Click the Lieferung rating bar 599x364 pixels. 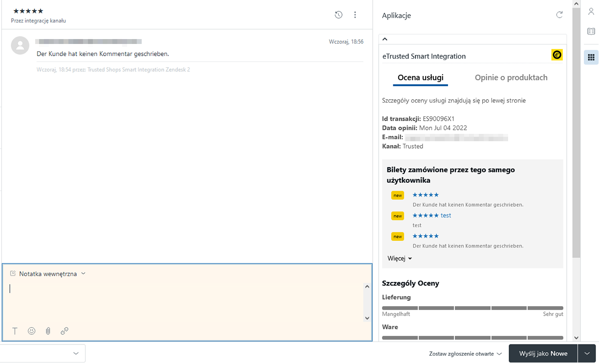click(x=472, y=308)
